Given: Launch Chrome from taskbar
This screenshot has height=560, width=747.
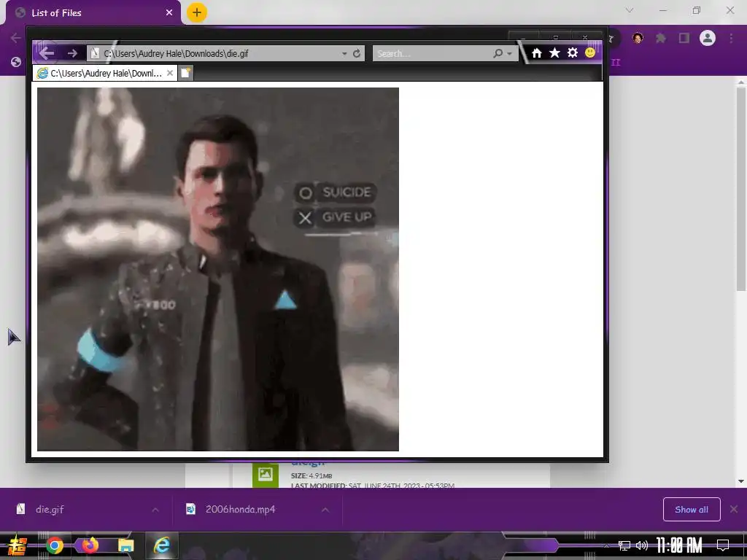Looking at the screenshot, I should pyautogui.click(x=54, y=545).
